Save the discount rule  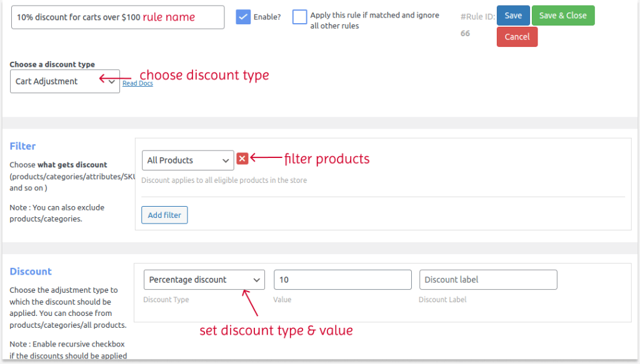[513, 16]
